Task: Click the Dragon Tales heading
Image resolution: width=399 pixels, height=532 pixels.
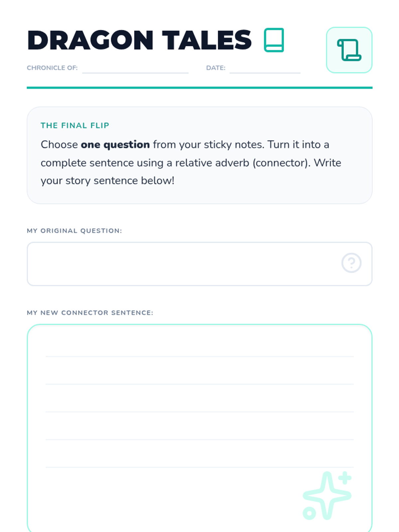Action: click(x=139, y=40)
